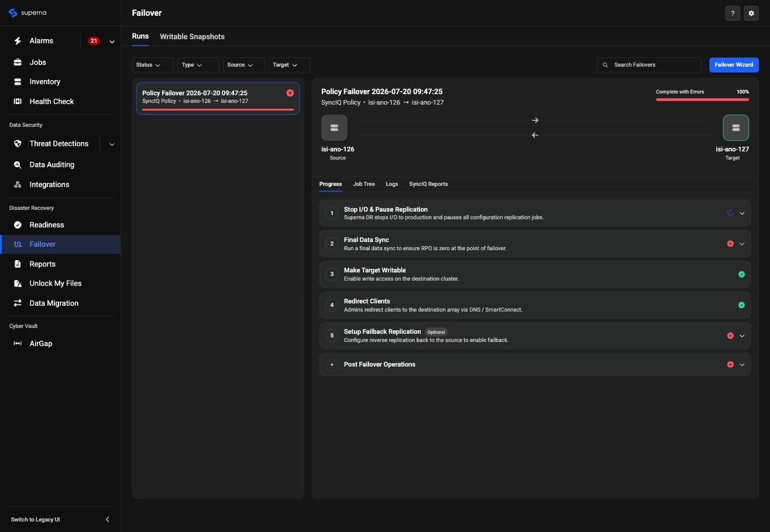Click the Readiness checkmark icon
770x532 pixels.
coord(18,225)
